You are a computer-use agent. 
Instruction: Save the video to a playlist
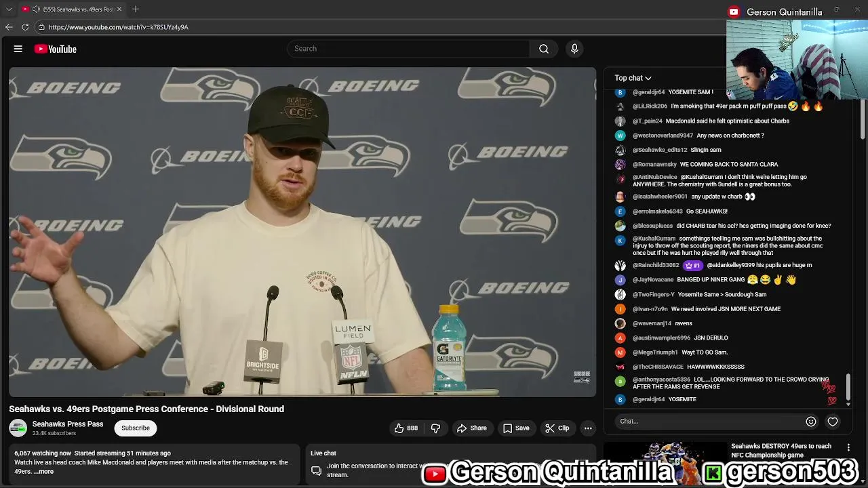click(x=516, y=428)
